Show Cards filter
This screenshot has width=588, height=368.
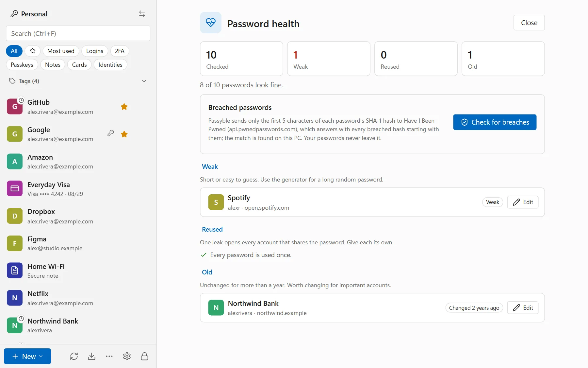pos(79,65)
